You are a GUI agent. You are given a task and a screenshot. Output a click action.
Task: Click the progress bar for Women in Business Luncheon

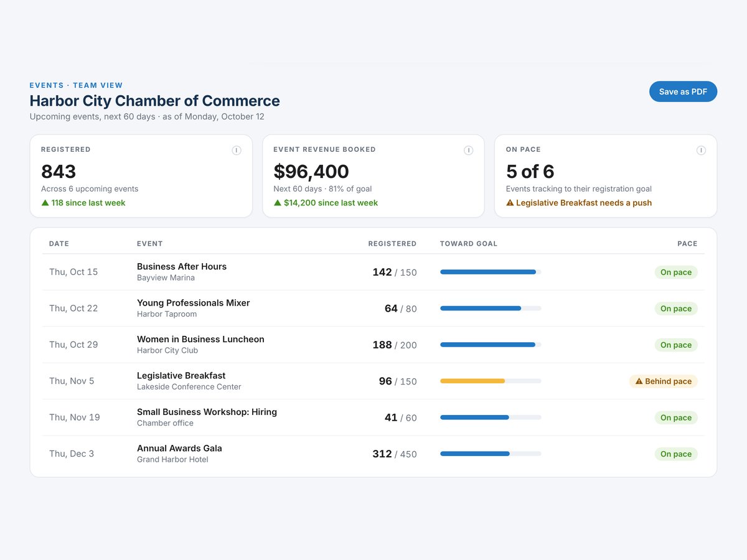491,345
